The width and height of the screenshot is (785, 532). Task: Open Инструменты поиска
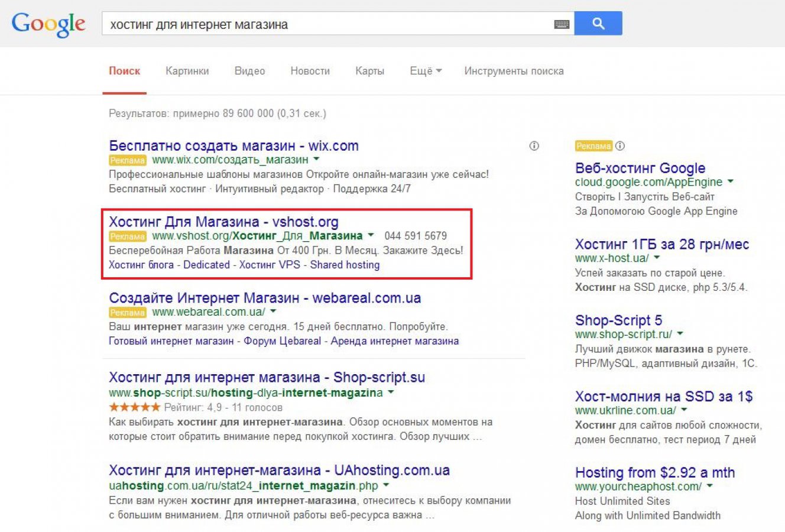[x=514, y=71]
